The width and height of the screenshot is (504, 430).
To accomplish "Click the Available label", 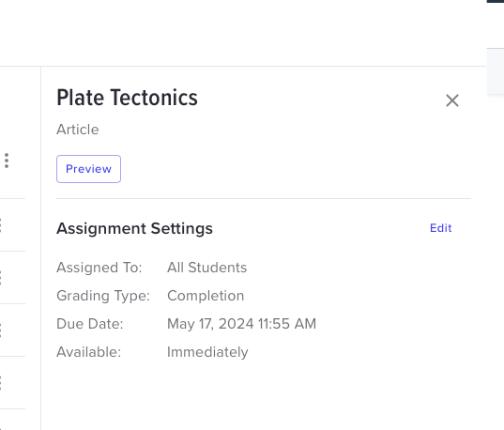I will 89,352.
